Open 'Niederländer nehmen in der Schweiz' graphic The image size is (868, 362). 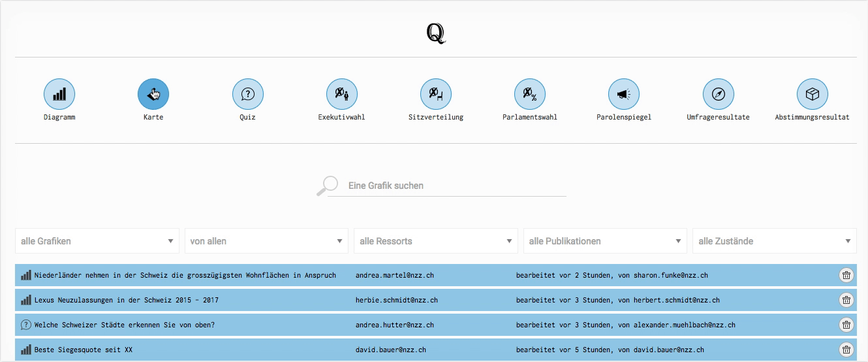pyautogui.click(x=185, y=275)
